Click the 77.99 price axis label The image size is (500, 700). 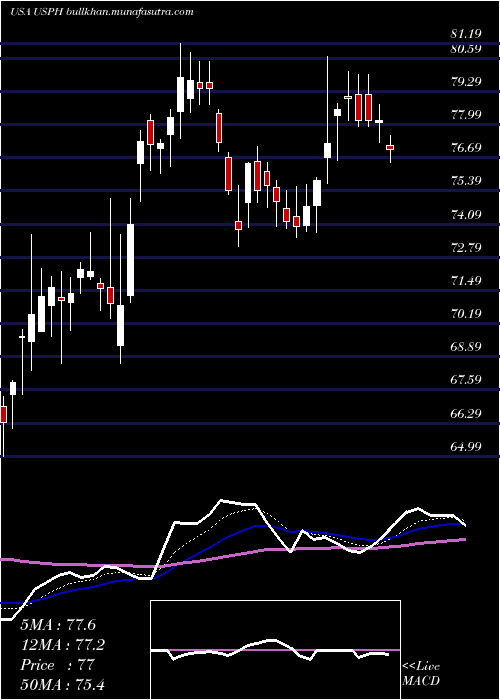coord(466,115)
